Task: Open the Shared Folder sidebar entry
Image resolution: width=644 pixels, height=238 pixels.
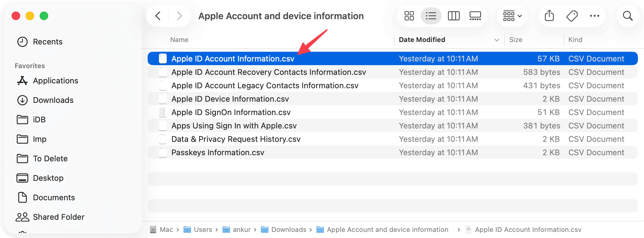Action: point(59,217)
